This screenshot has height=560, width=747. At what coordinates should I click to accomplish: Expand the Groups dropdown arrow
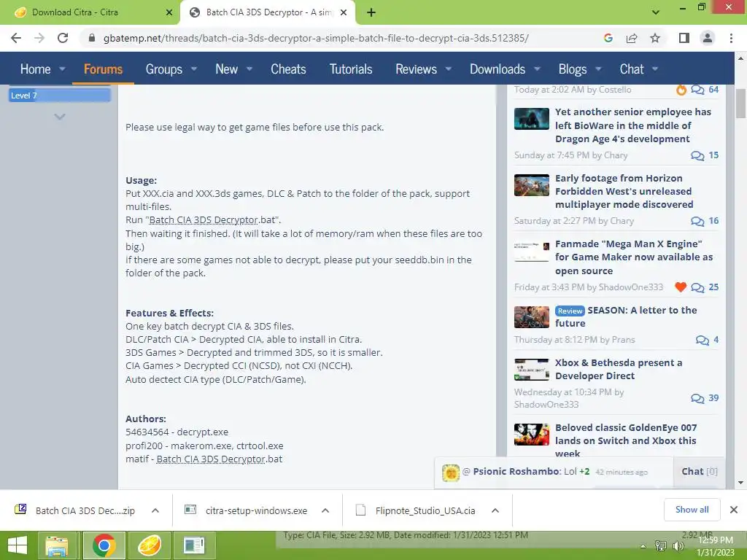[x=194, y=69]
